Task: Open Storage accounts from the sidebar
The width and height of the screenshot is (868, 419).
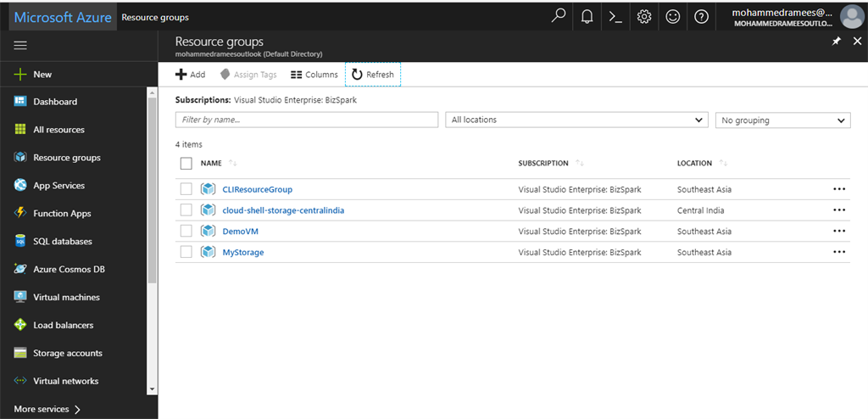Action: tap(67, 354)
